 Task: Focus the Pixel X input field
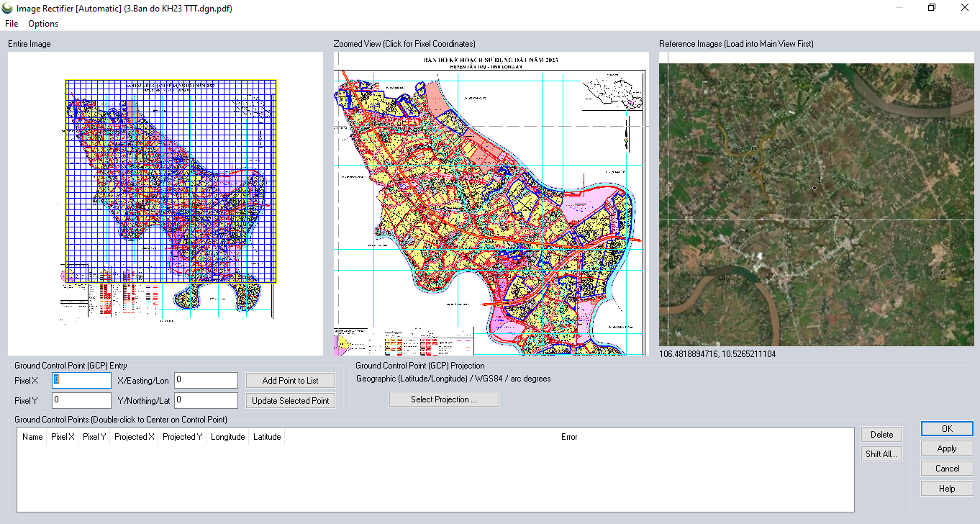tap(81, 380)
